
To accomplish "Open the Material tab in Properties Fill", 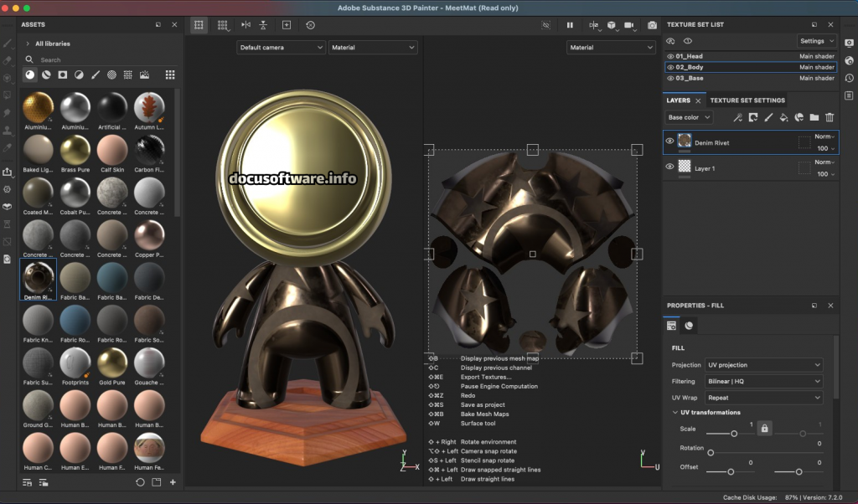I will point(689,326).
